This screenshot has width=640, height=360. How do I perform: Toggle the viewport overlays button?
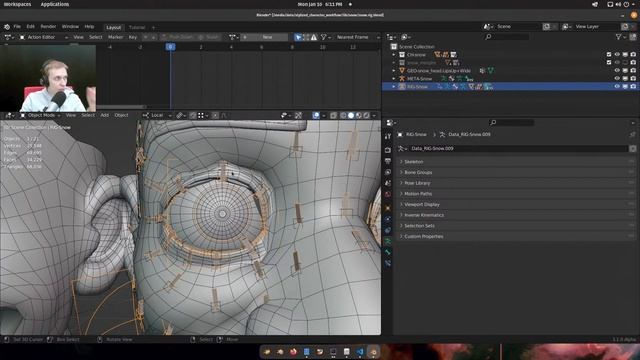[316, 116]
